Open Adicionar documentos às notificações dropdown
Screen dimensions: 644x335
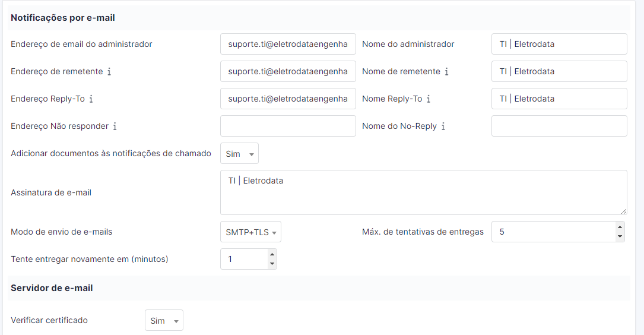click(x=239, y=154)
